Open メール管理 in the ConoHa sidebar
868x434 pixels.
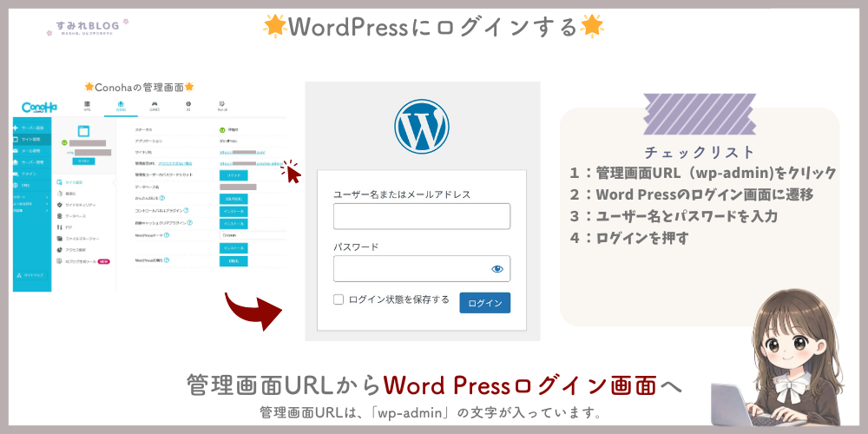coord(32,150)
